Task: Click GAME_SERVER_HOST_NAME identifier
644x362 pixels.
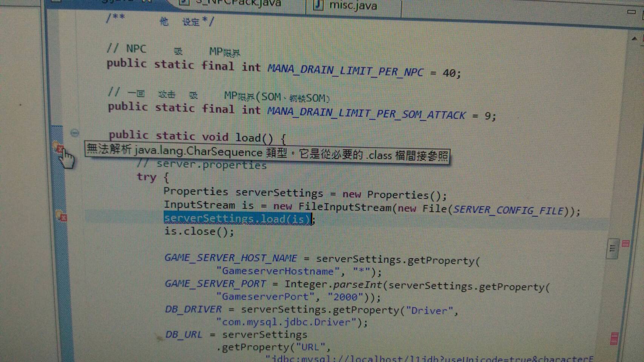Action: (231, 258)
